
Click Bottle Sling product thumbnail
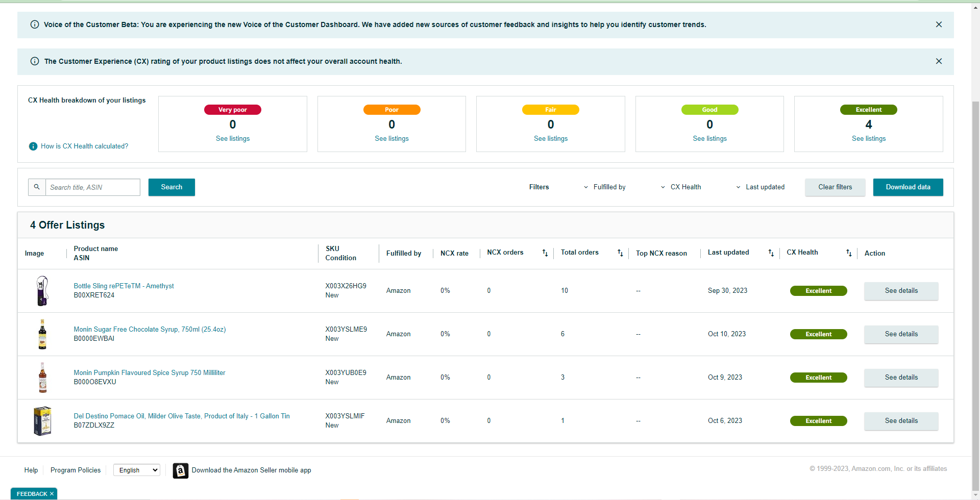click(x=42, y=291)
